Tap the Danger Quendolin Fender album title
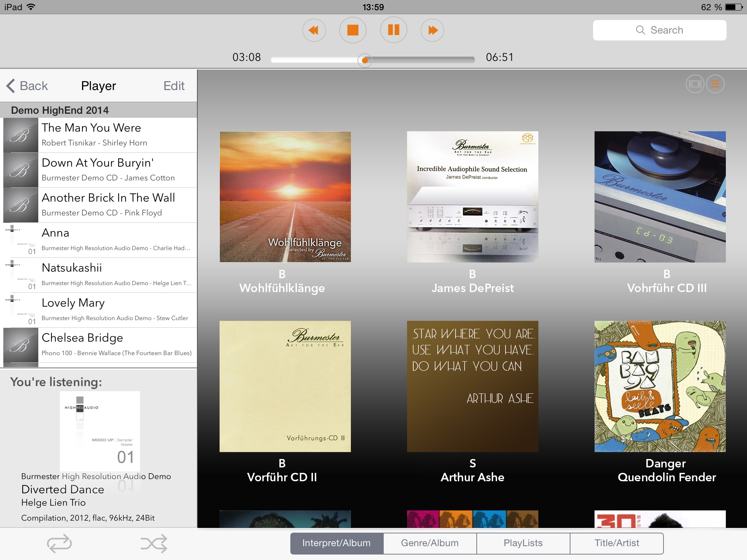The image size is (747, 560). pyautogui.click(x=667, y=470)
